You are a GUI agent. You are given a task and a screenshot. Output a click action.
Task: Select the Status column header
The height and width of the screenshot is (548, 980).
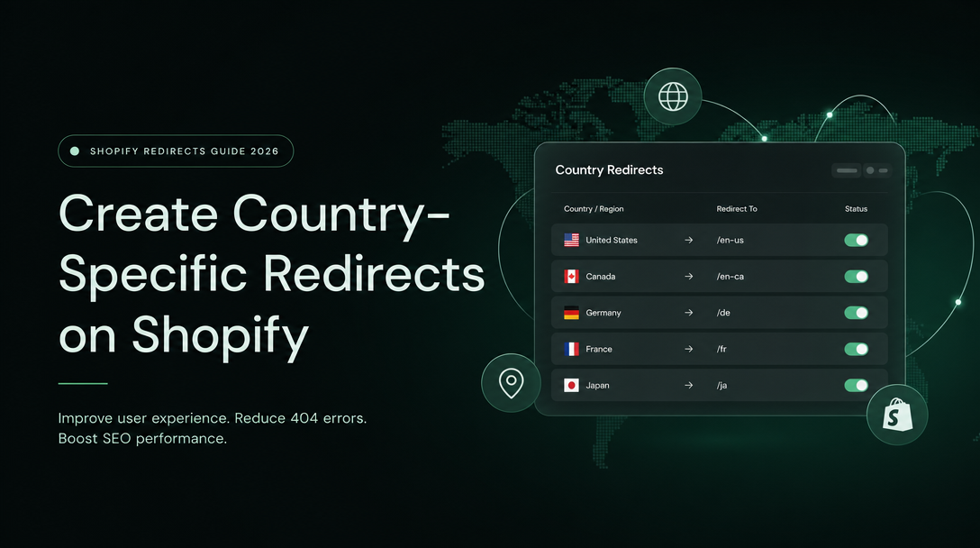coord(856,209)
